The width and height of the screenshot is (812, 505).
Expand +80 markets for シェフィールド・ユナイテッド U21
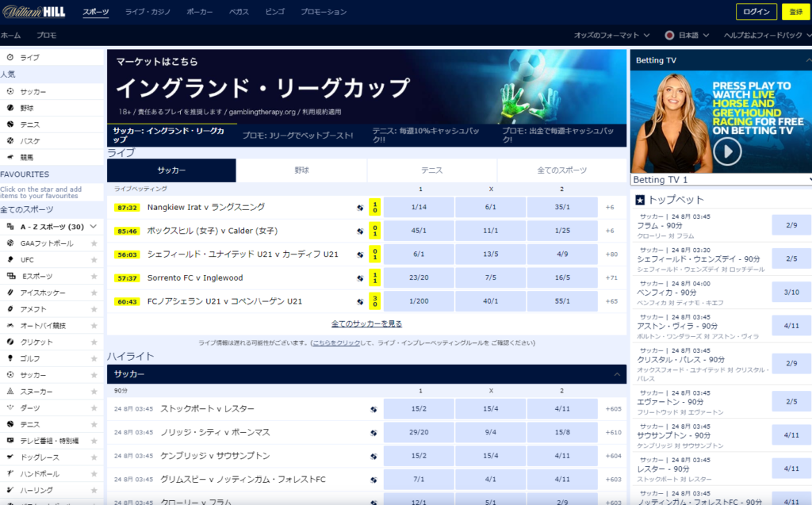point(611,254)
